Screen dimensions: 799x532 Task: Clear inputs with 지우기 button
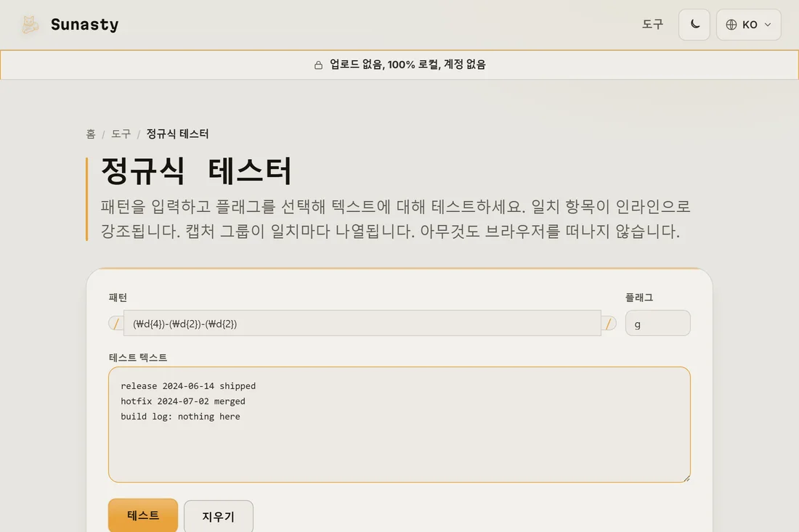[x=218, y=517]
